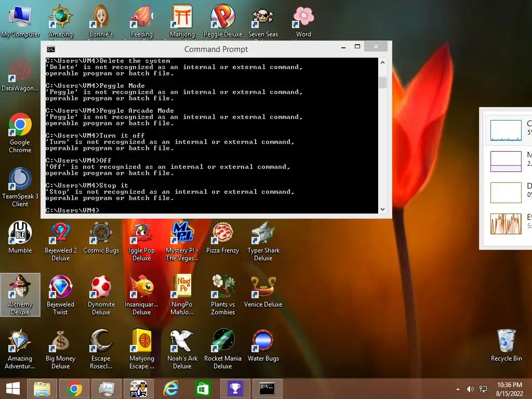Select the Bejeweled Twist shortcut
Image resolution: width=532 pixels, height=399 pixels.
(x=60, y=295)
